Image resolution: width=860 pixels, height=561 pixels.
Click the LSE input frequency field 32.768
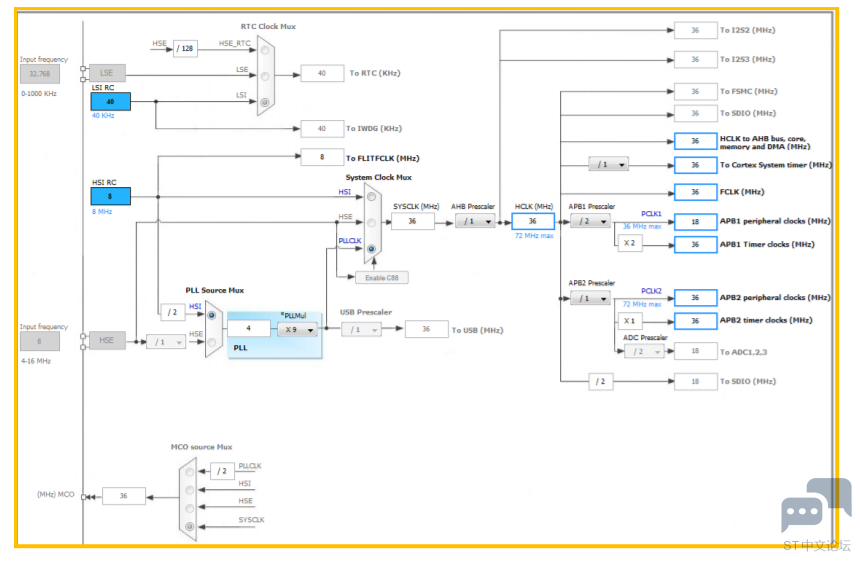click(40, 73)
